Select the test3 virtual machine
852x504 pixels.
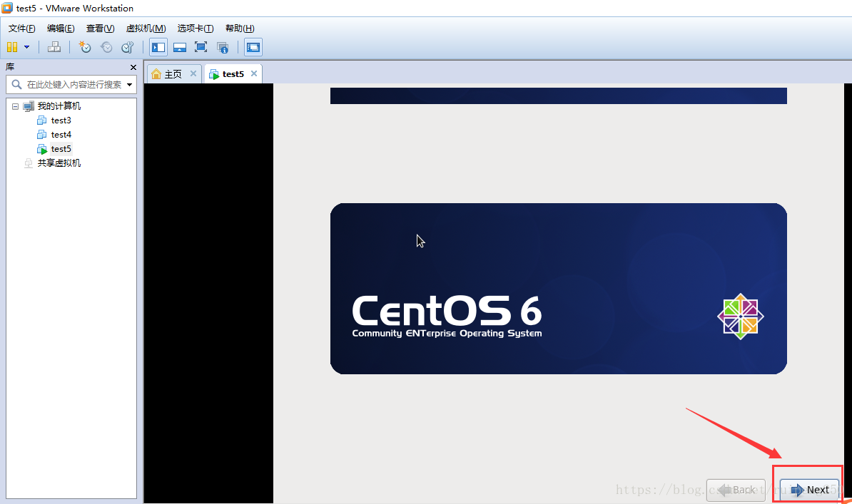coord(61,120)
